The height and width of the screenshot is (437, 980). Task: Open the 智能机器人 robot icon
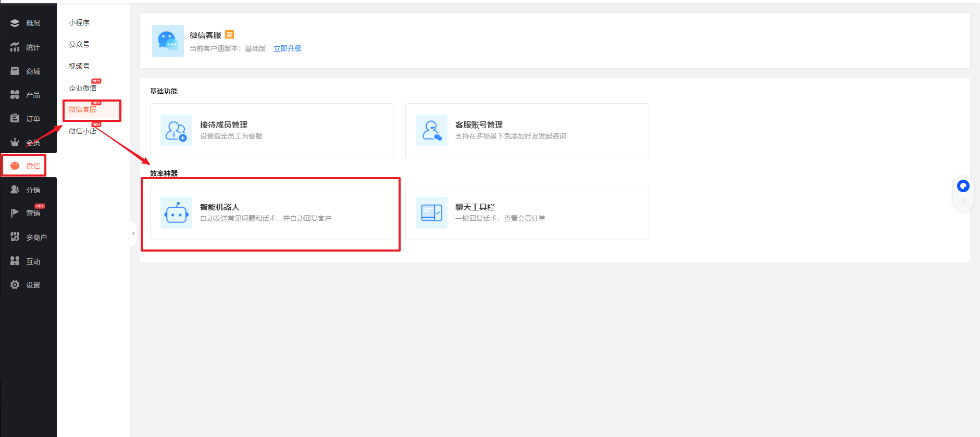point(176,213)
